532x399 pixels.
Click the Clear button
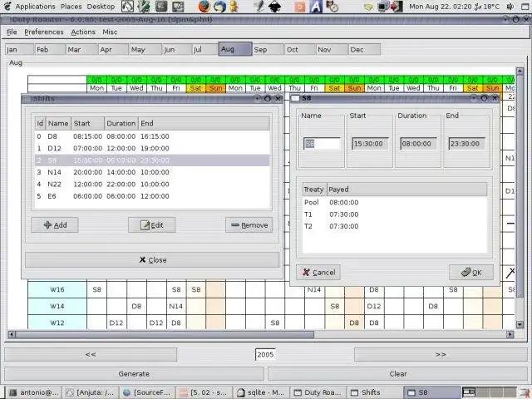[397, 373]
